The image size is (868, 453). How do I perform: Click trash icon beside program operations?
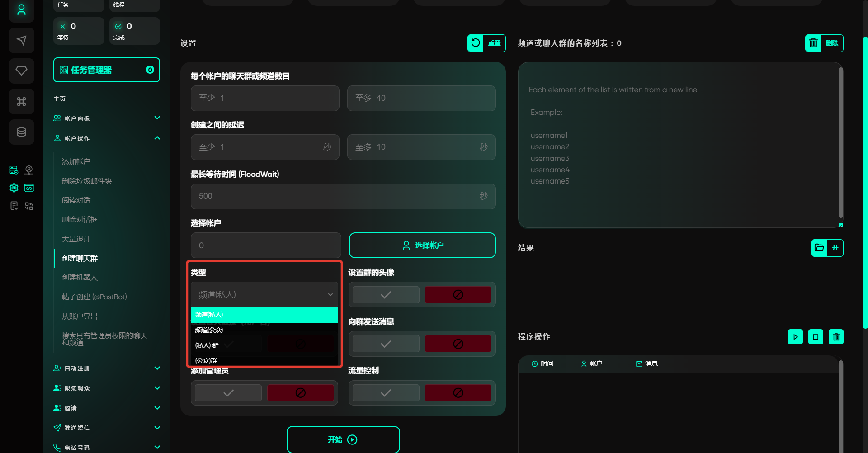click(x=836, y=337)
